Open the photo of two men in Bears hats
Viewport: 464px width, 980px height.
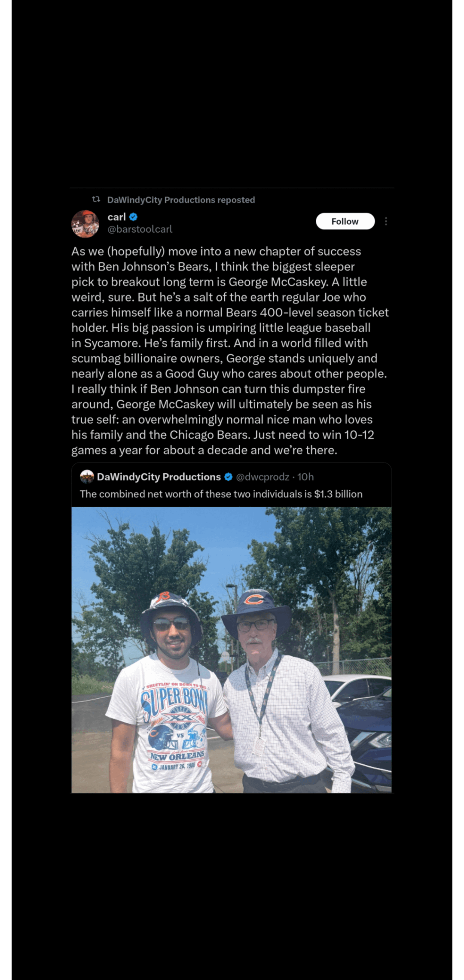point(231,650)
